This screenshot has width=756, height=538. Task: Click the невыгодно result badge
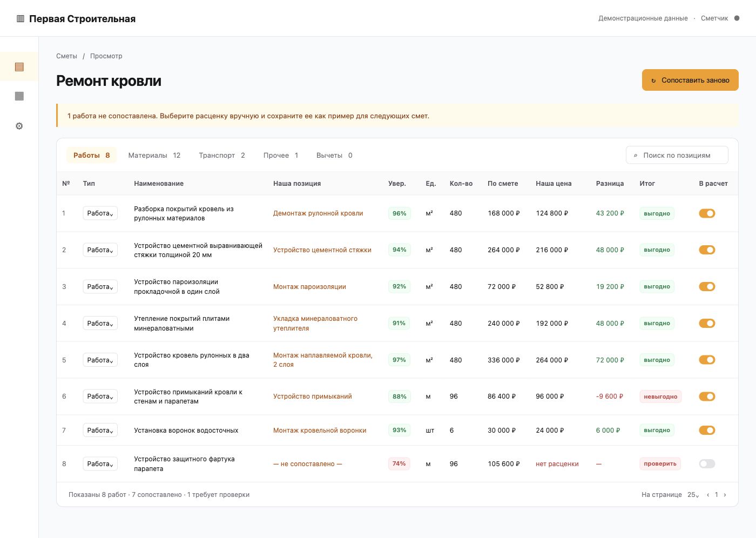pyautogui.click(x=660, y=396)
